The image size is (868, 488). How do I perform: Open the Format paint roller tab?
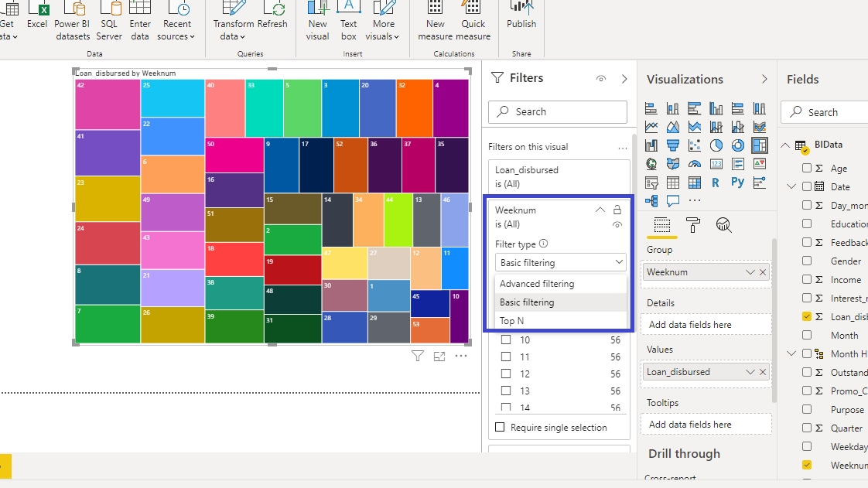tap(693, 225)
